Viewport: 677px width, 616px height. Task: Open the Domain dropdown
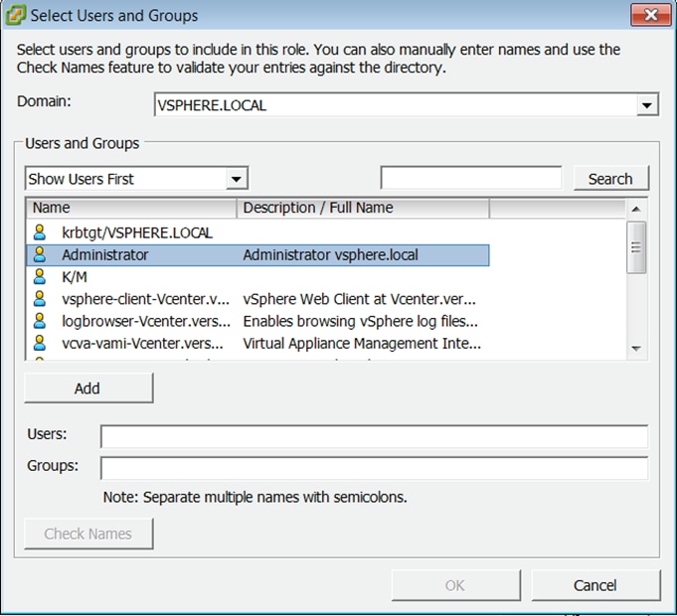pos(647,104)
